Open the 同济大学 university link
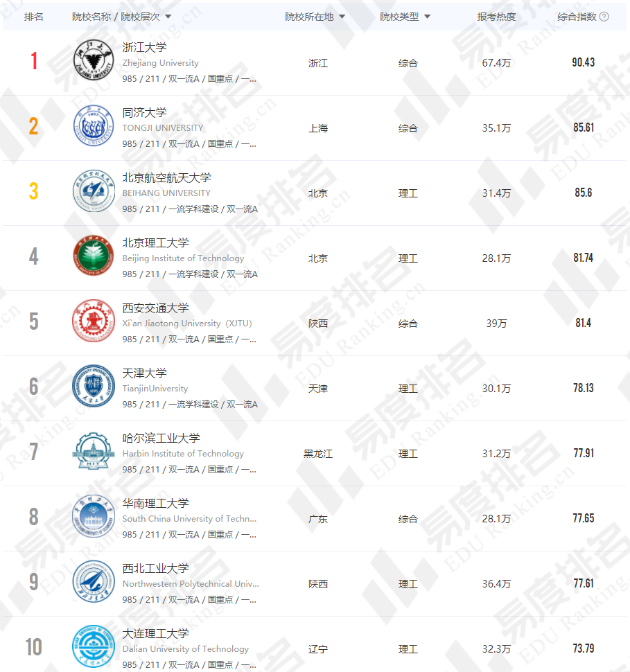 click(x=144, y=113)
